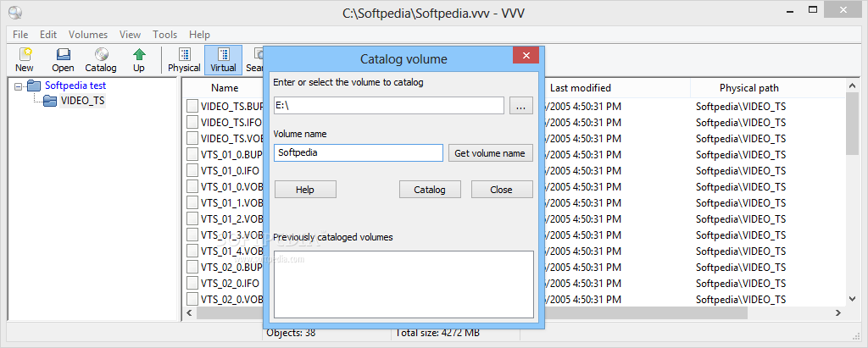The image size is (868, 348).
Task: Click the Catalog disc toolbar icon
Action: [101, 60]
